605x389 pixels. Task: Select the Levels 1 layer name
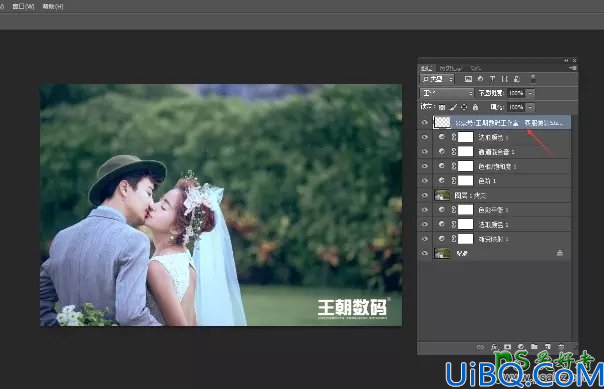click(487, 181)
